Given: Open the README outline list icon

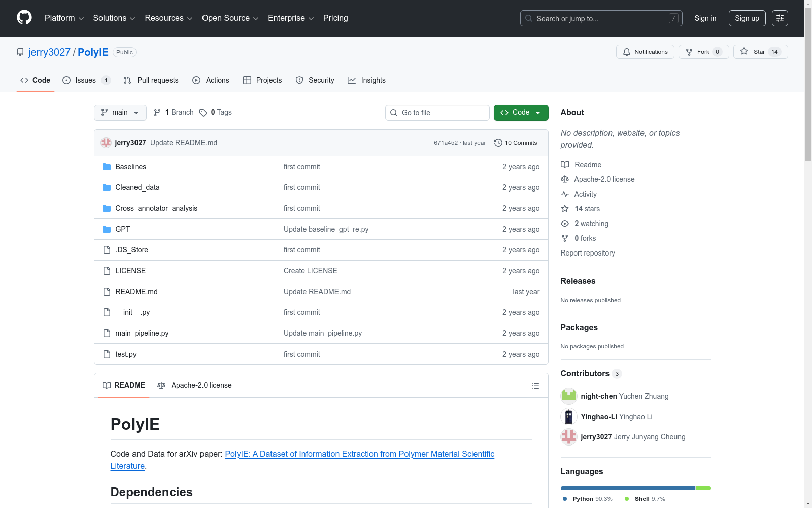Looking at the screenshot, I should tap(535, 386).
